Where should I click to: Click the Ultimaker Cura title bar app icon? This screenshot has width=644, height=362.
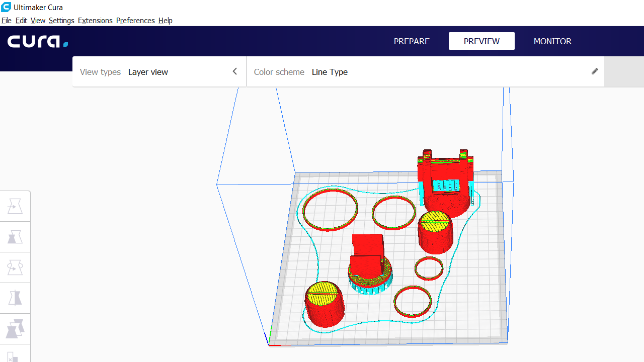6,7
